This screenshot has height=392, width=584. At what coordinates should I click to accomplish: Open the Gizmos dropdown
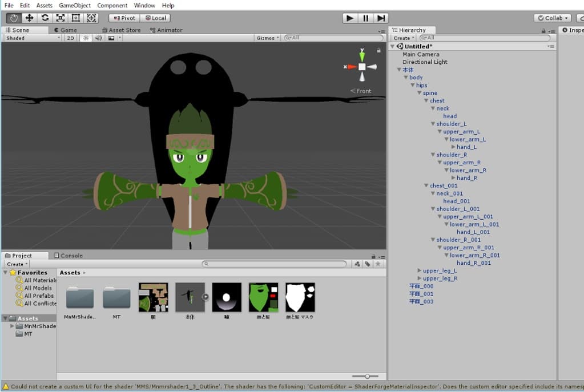pyautogui.click(x=268, y=38)
